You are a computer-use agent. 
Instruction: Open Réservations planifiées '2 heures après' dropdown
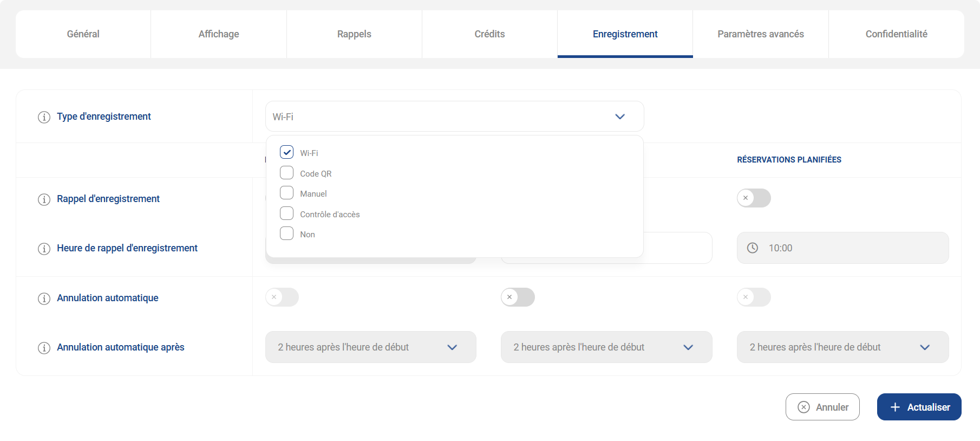click(842, 347)
